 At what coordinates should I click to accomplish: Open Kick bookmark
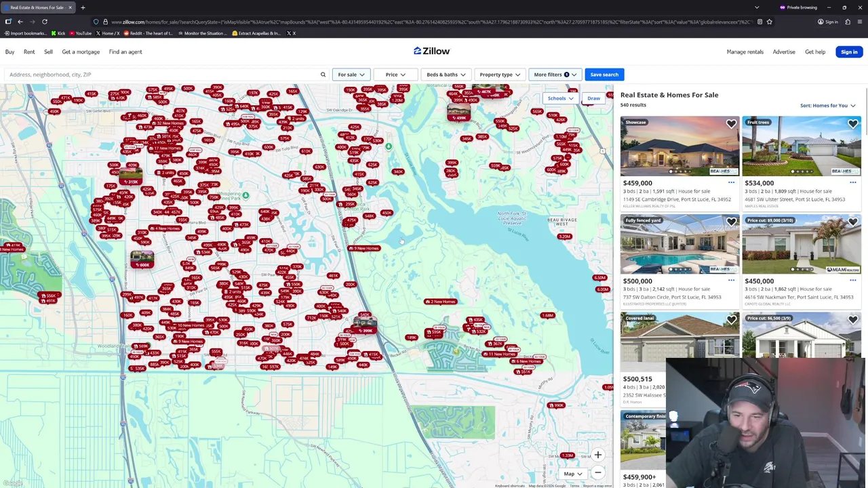(58, 33)
